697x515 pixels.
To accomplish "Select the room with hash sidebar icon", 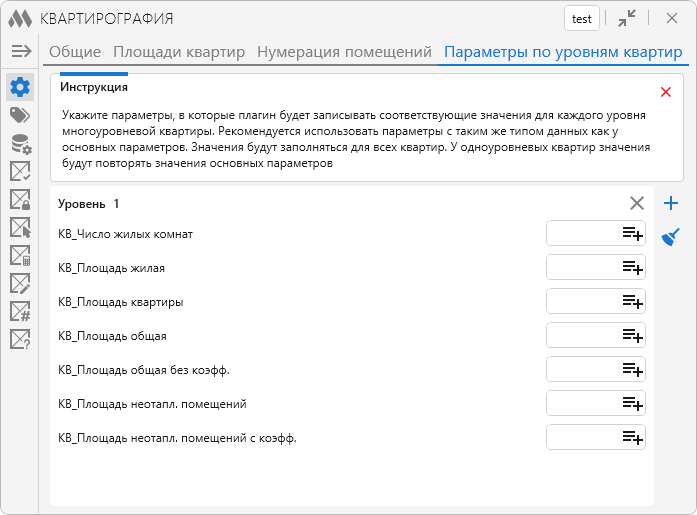I will [x=20, y=312].
